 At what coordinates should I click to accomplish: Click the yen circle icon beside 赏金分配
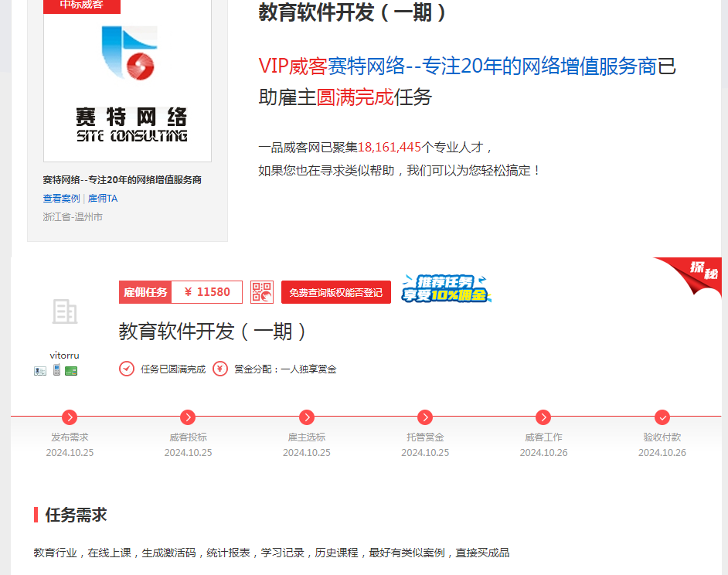(x=220, y=369)
